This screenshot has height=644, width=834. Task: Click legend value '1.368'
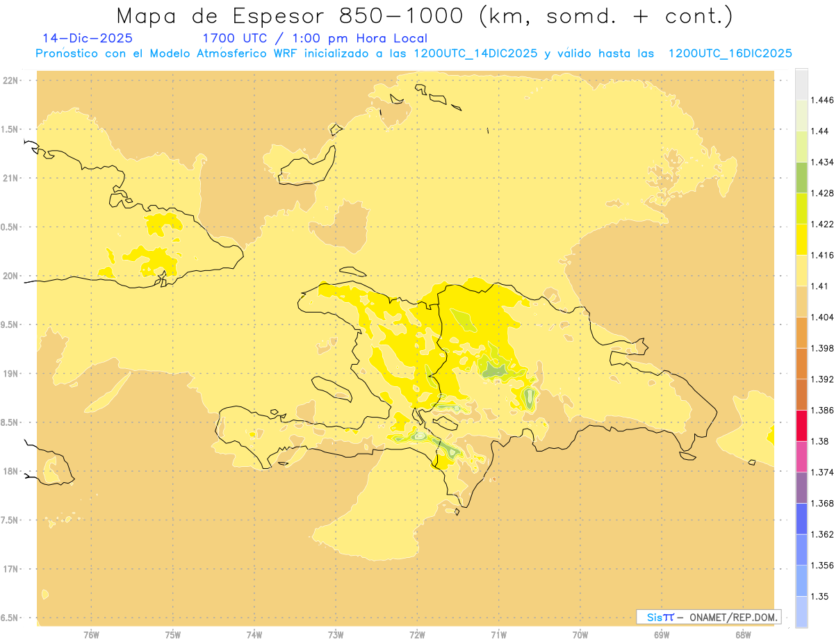(x=822, y=504)
